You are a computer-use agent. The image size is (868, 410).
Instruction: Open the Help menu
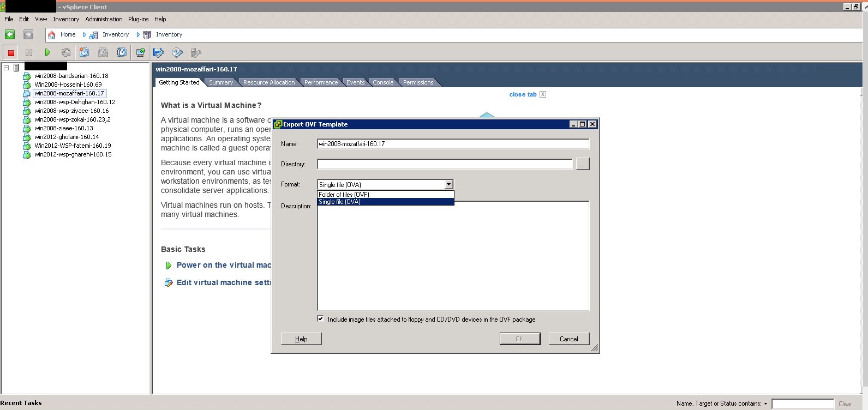click(x=160, y=19)
